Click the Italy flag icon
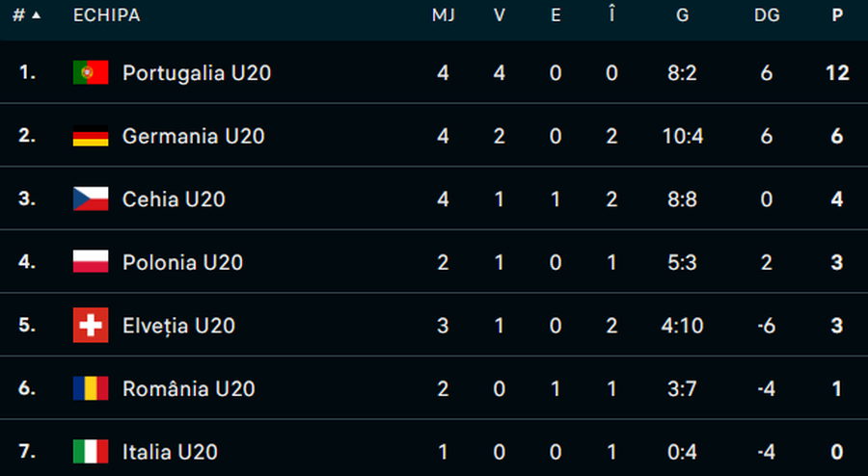Screen dimensions: 868x476 point(91,452)
